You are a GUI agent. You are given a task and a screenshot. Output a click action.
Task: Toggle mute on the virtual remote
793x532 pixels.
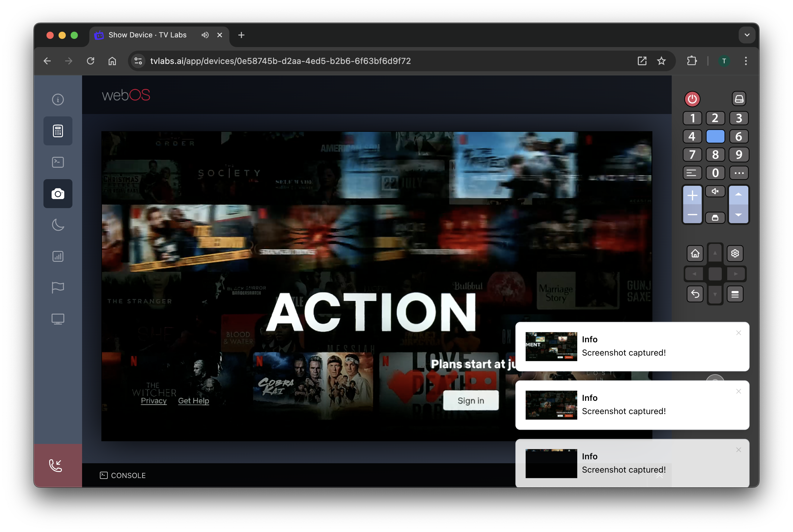[715, 191]
